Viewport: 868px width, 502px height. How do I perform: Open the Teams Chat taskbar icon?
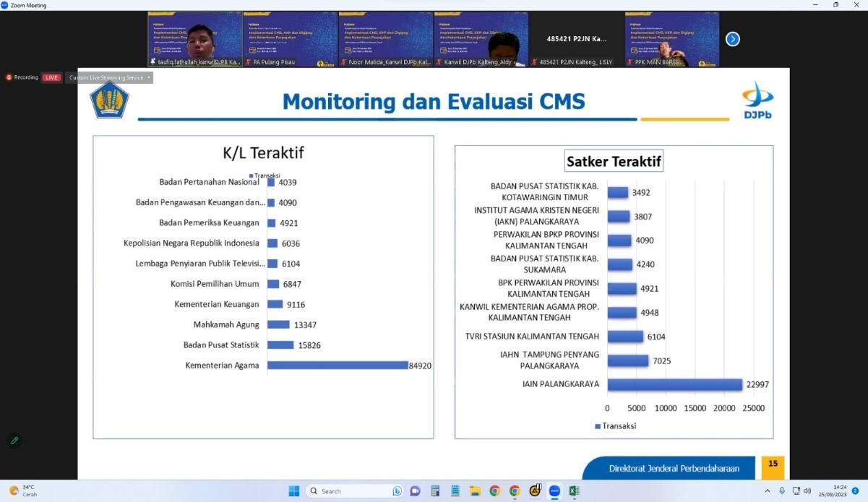tap(415, 491)
